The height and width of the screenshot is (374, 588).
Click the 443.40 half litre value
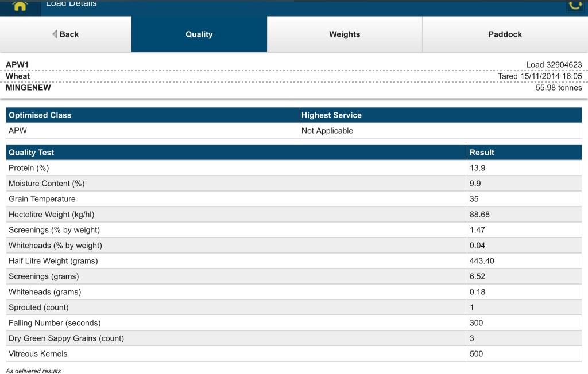pyautogui.click(x=482, y=261)
